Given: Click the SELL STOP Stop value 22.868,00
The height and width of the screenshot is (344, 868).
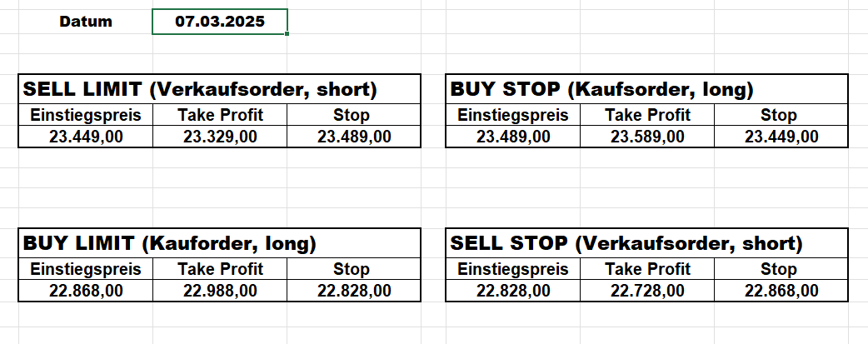Looking at the screenshot, I should pyautogui.click(x=781, y=290).
